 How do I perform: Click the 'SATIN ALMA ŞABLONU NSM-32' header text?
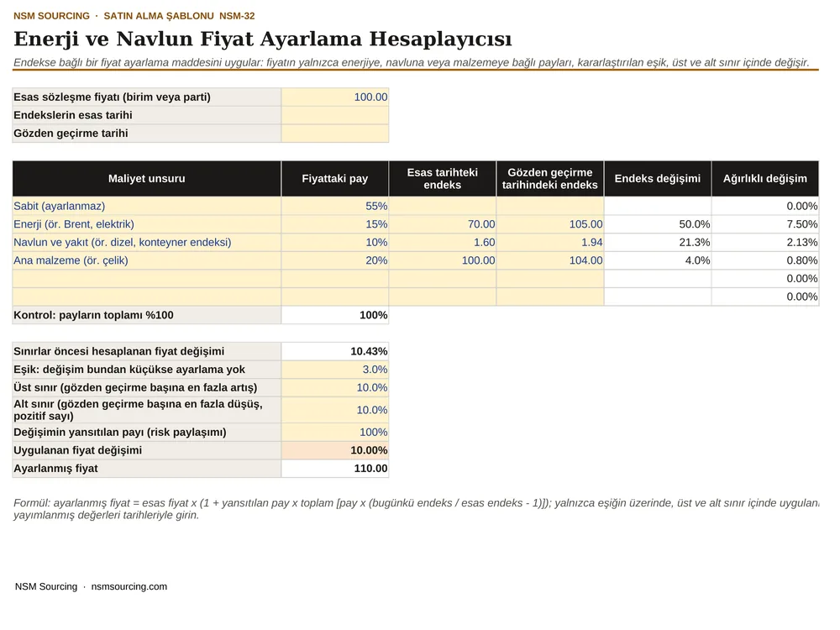pos(179,16)
